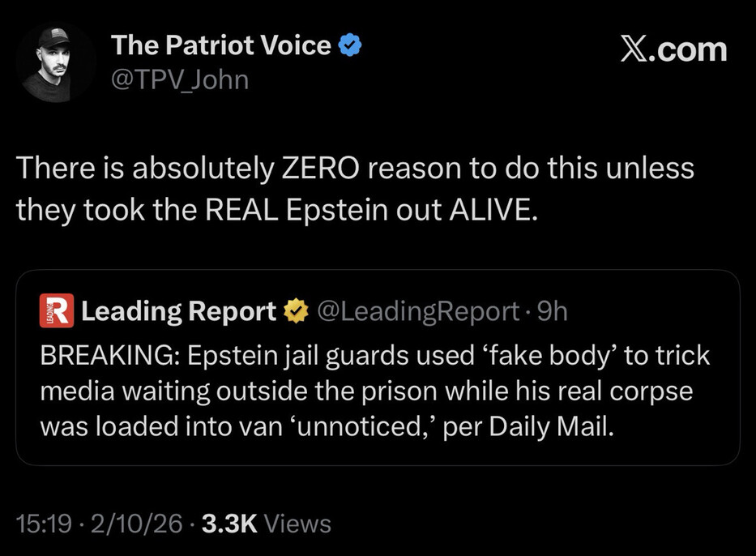This screenshot has height=556, width=756.
Task: Click the red Leading Report logo
Action: tap(57, 311)
